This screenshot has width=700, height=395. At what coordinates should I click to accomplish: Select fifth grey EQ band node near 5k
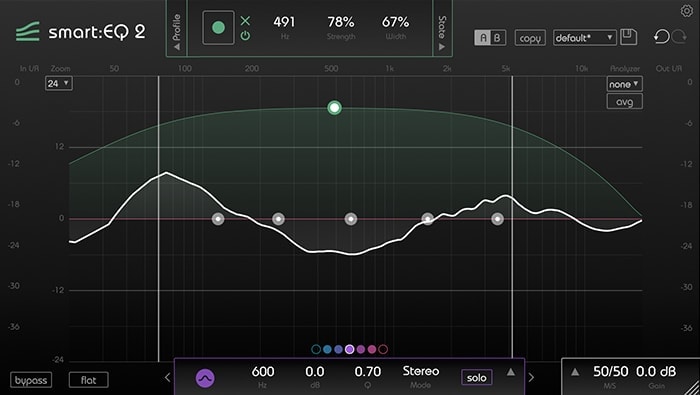(x=497, y=219)
